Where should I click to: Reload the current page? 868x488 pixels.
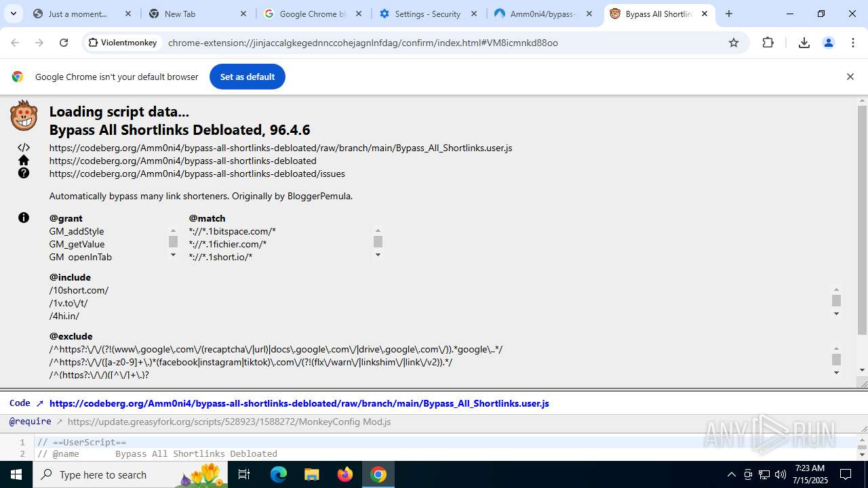(64, 43)
